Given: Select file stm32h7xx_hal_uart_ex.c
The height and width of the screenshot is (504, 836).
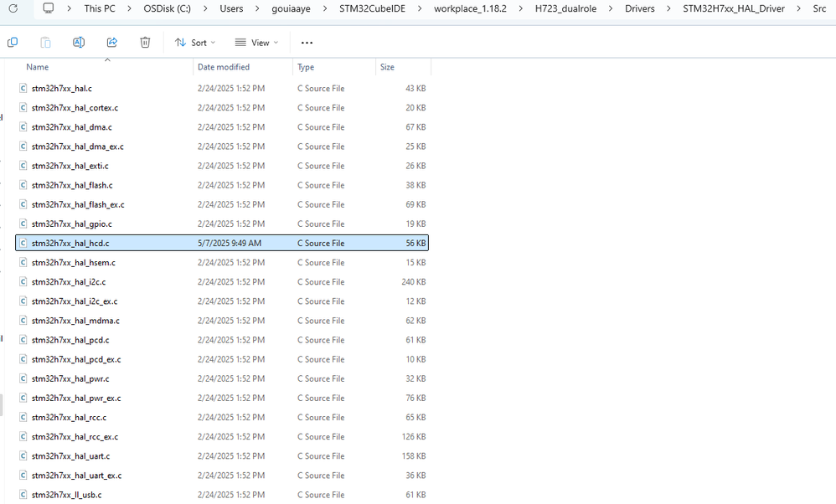Looking at the screenshot, I should (222, 476).
